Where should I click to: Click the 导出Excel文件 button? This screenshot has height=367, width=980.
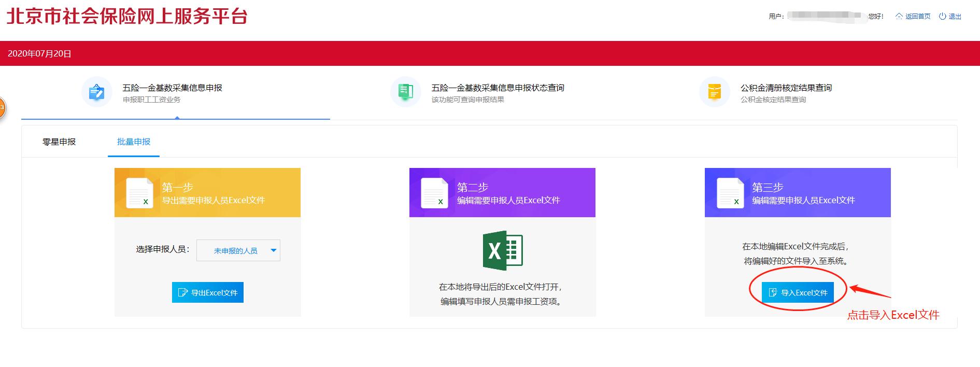click(x=208, y=292)
